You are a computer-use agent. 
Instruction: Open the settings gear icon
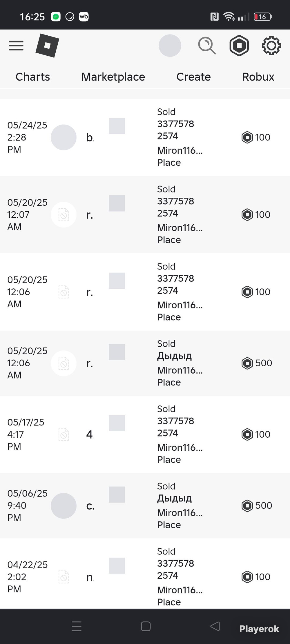click(x=271, y=46)
